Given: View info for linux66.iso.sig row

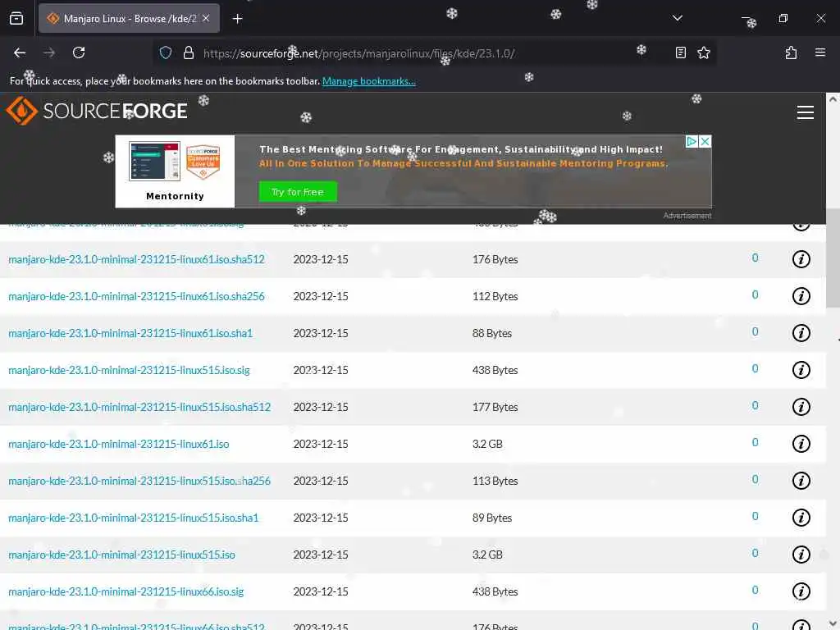Looking at the screenshot, I should (801, 592).
